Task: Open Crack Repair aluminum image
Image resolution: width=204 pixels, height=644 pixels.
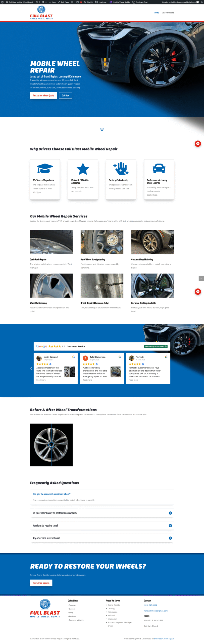Action: point(102,286)
